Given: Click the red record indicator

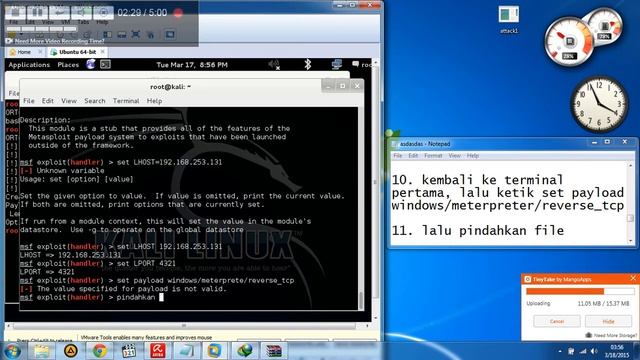Looking at the screenshot, I should tap(178, 13).
